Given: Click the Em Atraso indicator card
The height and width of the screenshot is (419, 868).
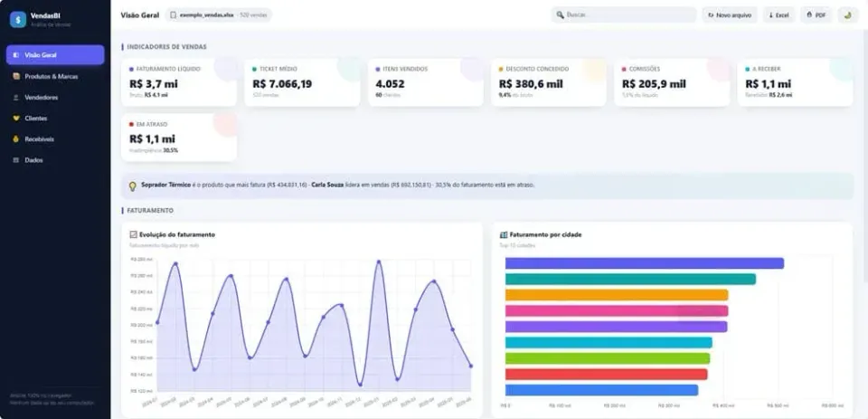Looking at the screenshot, I should 179,138.
